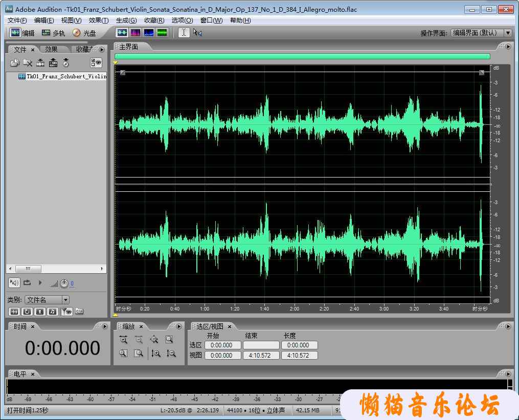519x420 pixels.
Task: Select the green spectral phase display icon
Action: pyautogui.click(x=162, y=32)
